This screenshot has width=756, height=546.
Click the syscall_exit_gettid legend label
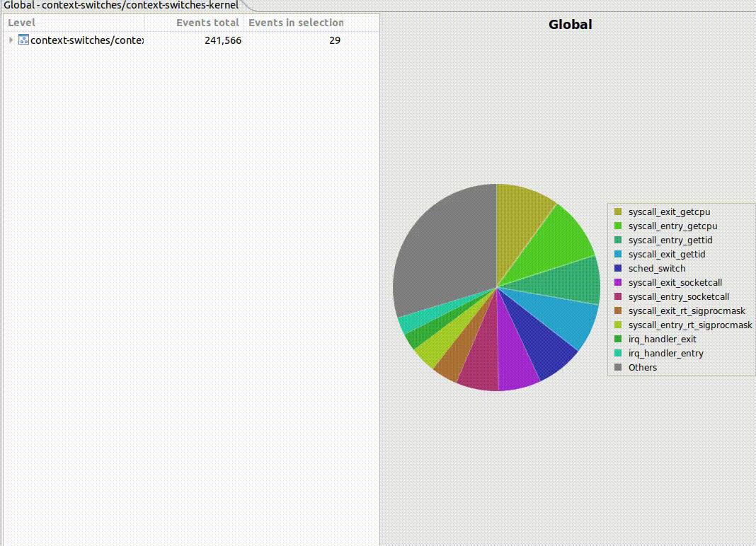tap(667, 255)
